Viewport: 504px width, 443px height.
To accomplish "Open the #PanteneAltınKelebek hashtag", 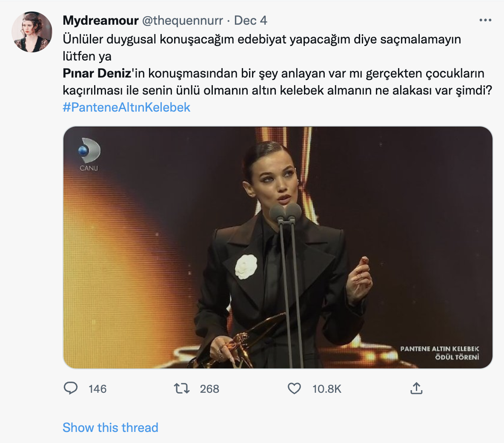I will pyautogui.click(x=126, y=107).
